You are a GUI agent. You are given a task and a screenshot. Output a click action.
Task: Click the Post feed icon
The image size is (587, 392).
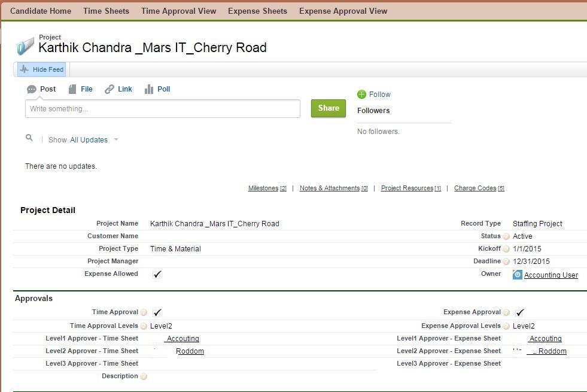(x=32, y=89)
